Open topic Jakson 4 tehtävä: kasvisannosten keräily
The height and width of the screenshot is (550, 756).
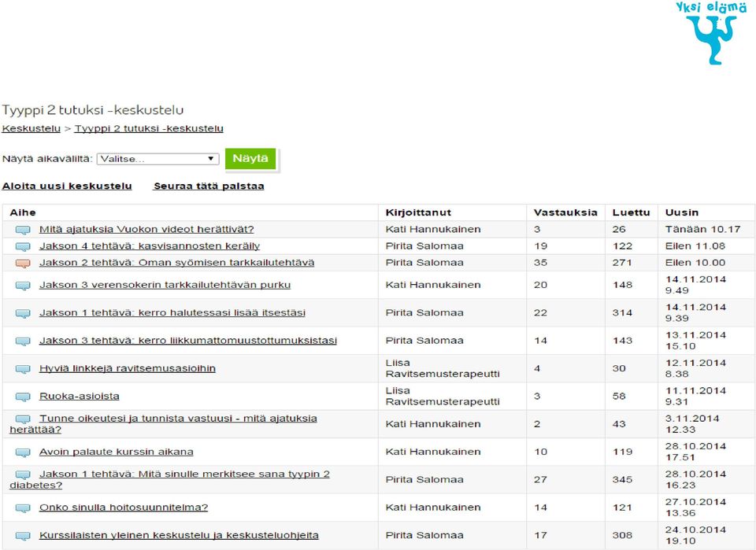pyautogui.click(x=150, y=246)
